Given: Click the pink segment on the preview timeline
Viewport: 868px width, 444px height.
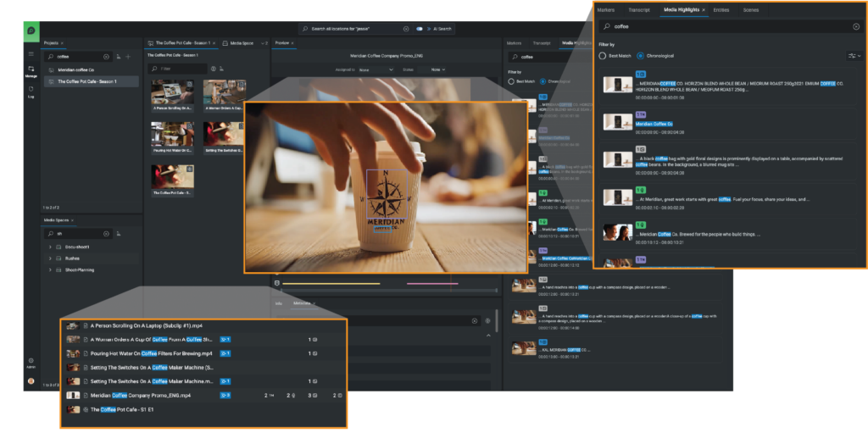Looking at the screenshot, I should point(432,284).
